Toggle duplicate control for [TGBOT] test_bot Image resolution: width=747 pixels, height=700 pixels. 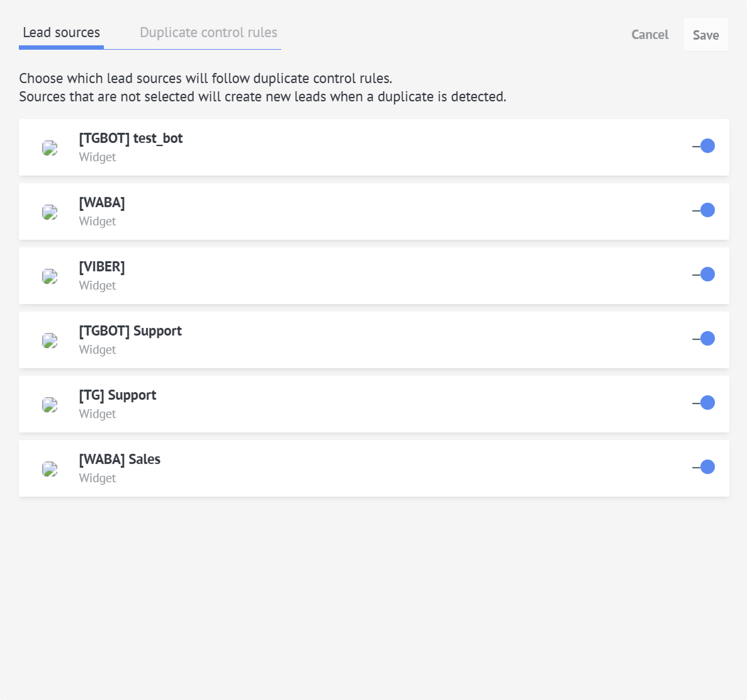click(x=704, y=146)
